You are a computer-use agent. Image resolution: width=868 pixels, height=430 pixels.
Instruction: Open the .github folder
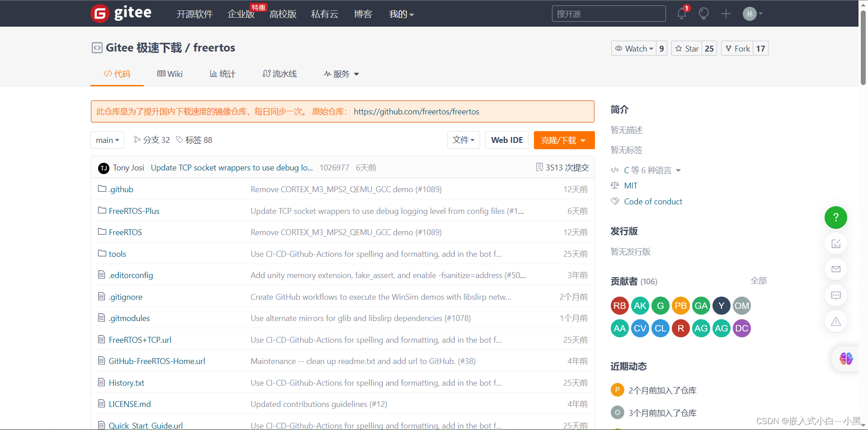tap(121, 189)
